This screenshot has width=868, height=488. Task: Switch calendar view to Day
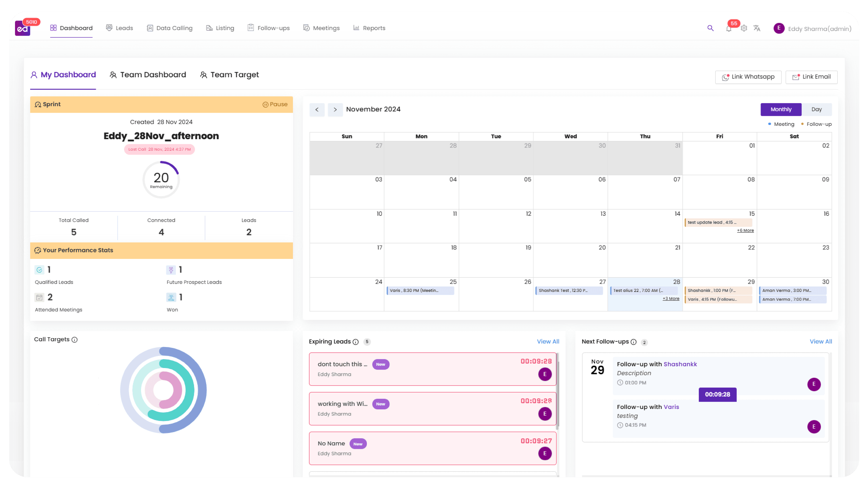coord(817,109)
